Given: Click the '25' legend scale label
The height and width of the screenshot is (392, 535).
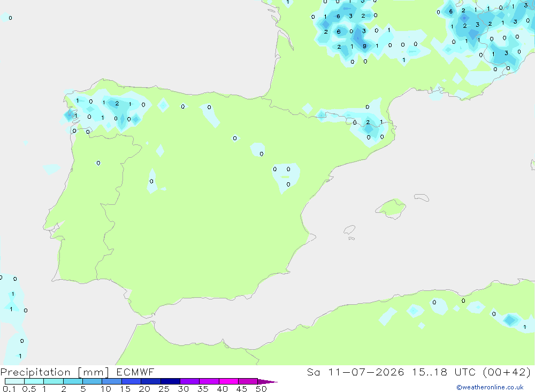Looking at the screenshot, I should pyautogui.click(x=164, y=389).
